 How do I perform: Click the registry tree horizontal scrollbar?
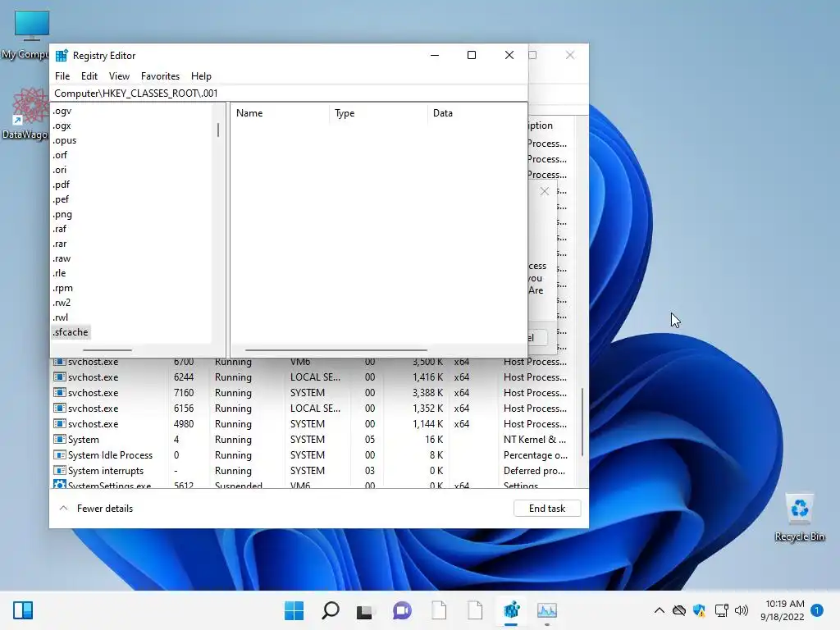pyautogui.click(x=107, y=350)
